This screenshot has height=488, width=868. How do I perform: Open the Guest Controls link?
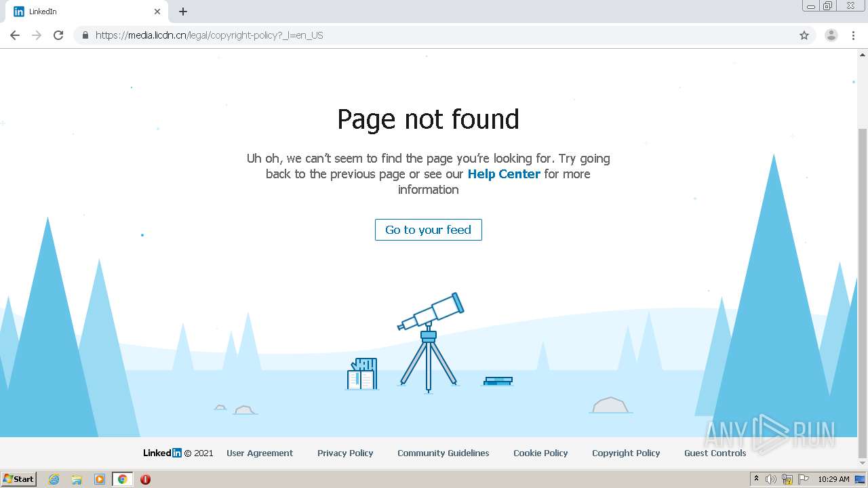pos(715,453)
